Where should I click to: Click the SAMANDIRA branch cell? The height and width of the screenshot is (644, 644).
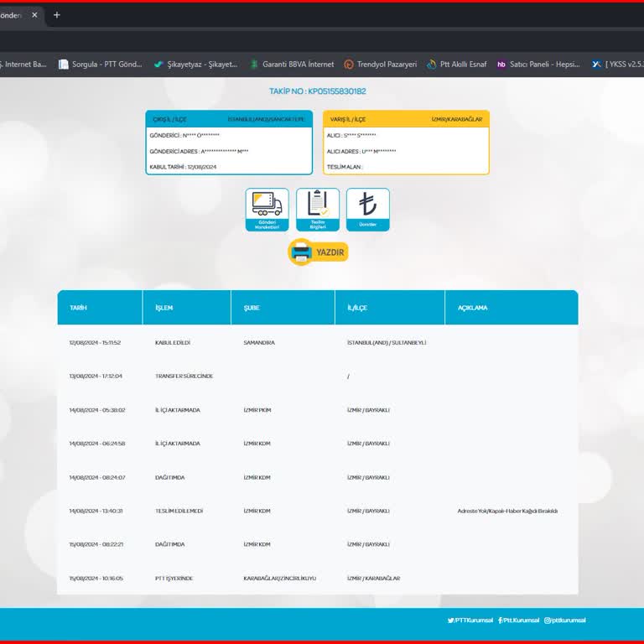(x=259, y=342)
